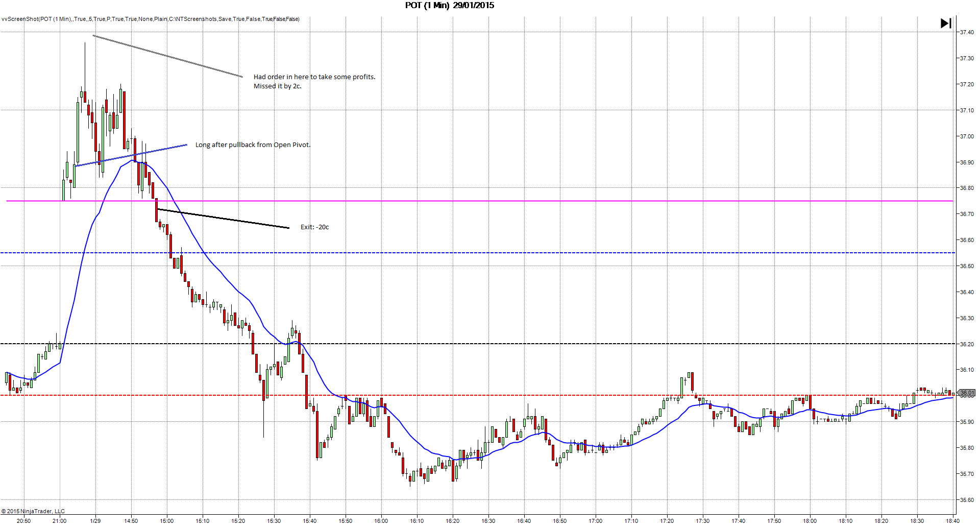Click the 17:10 time axis label
This screenshot has height=528, width=980.
click(631, 521)
